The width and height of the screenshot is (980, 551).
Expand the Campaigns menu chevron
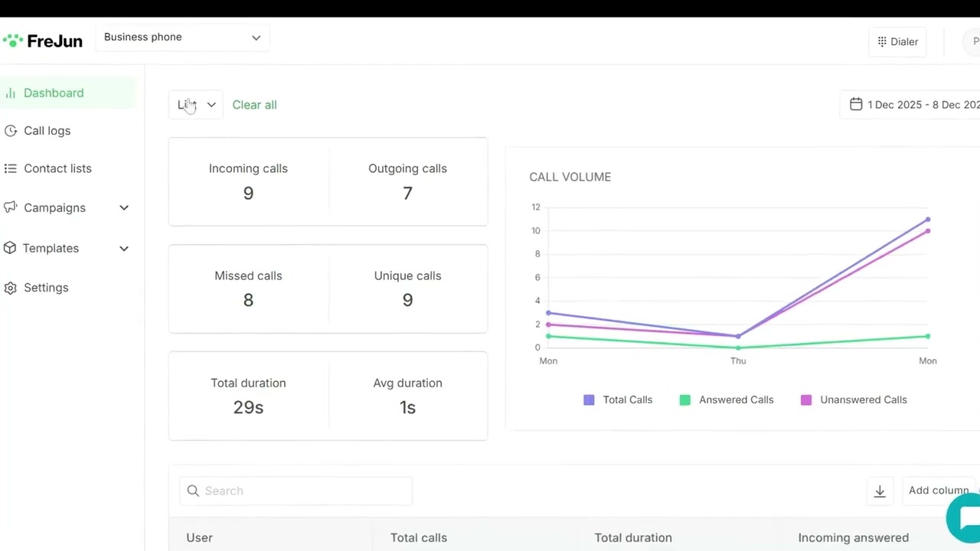[124, 207]
